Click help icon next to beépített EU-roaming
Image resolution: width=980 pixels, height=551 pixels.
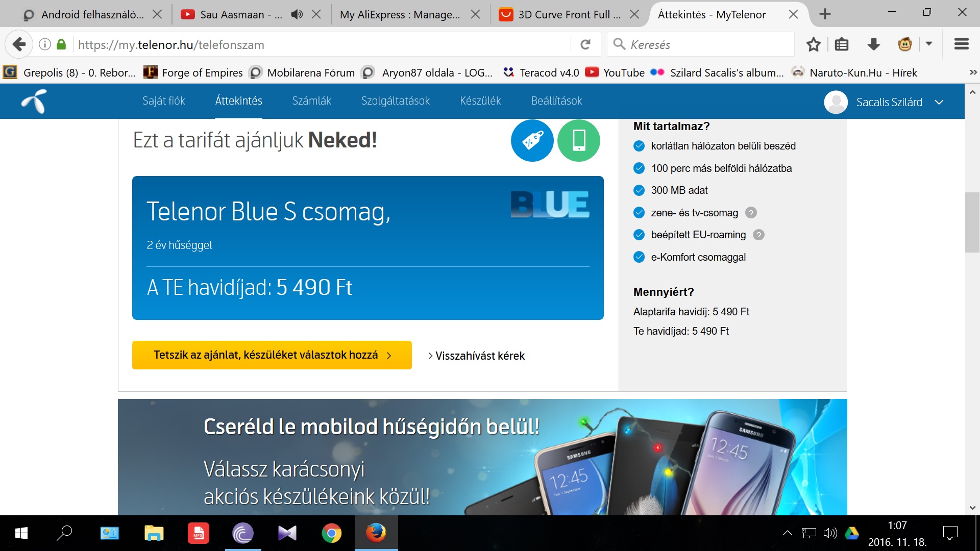[x=759, y=235]
